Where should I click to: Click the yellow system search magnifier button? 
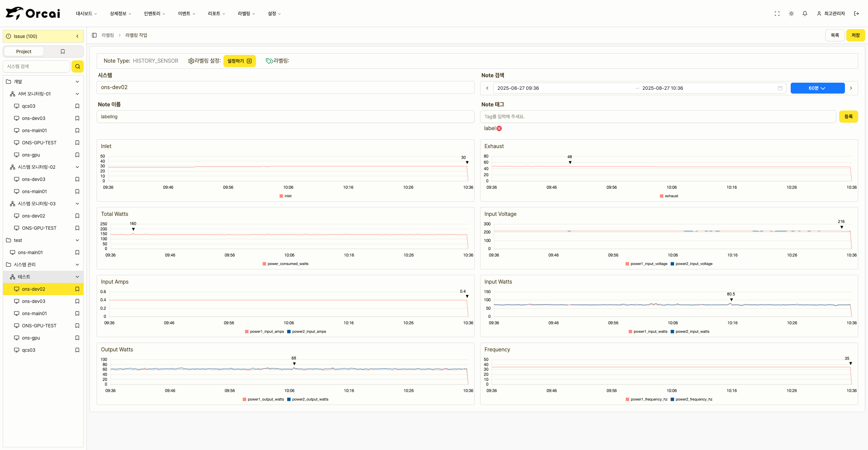(x=77, y=66)
